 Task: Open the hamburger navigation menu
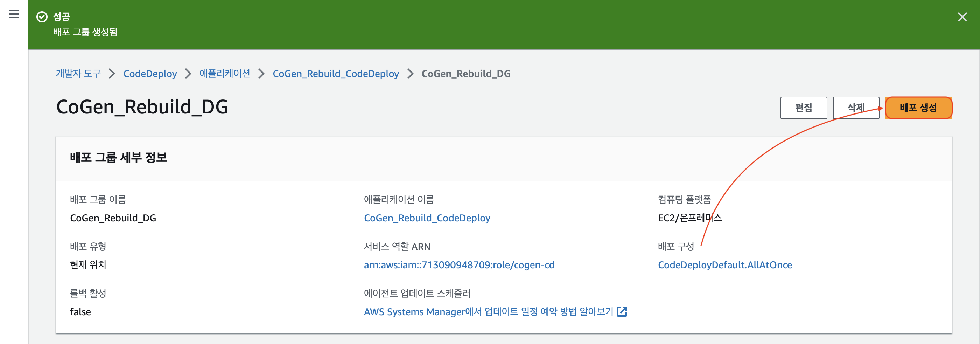click(14, 14)
